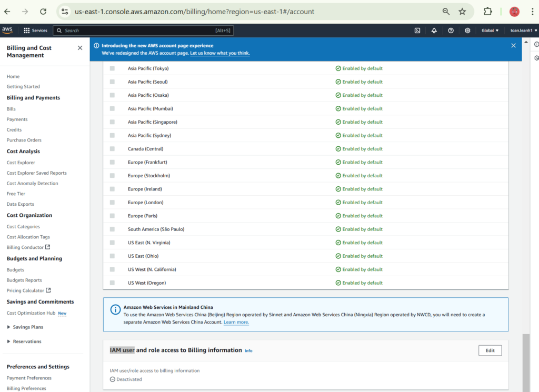This screenshot has height=392, width=539.
Task: Click the AWS search input field
Action: tap(142, 31)
